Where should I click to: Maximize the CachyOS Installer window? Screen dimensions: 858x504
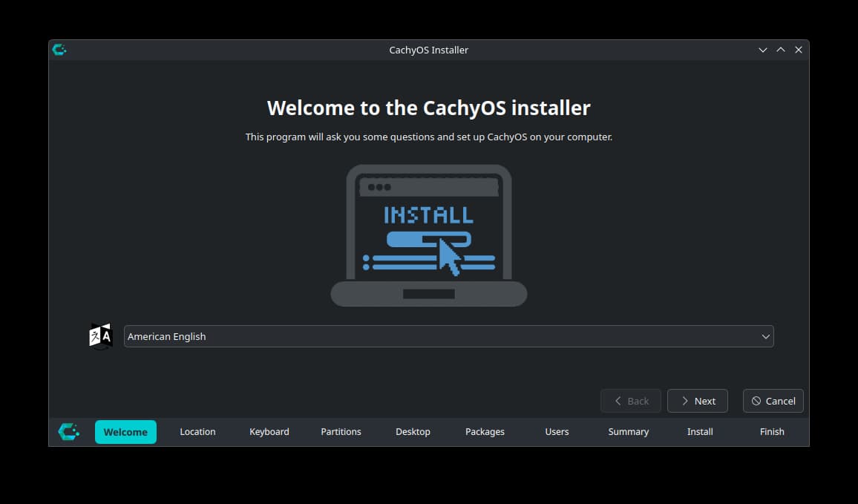(781, 50)
